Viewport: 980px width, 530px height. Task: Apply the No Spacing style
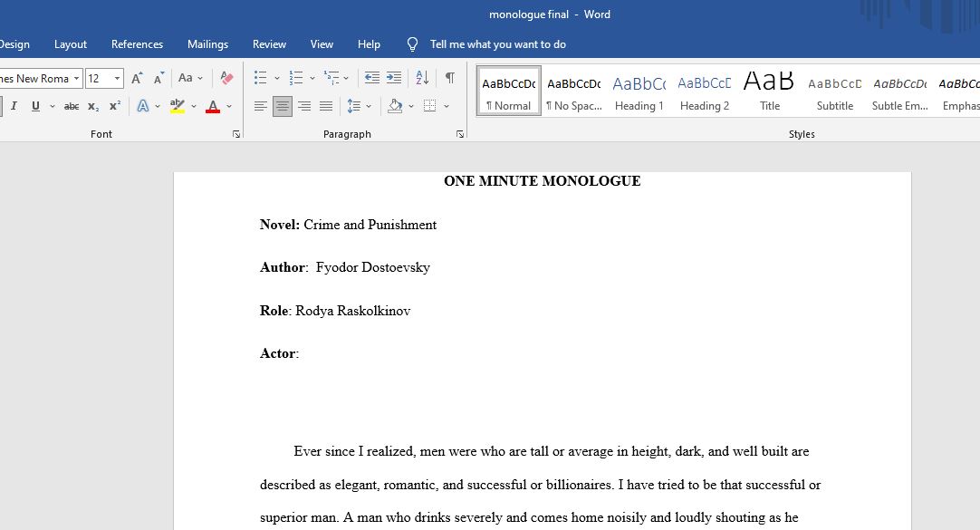pos(573,92)
